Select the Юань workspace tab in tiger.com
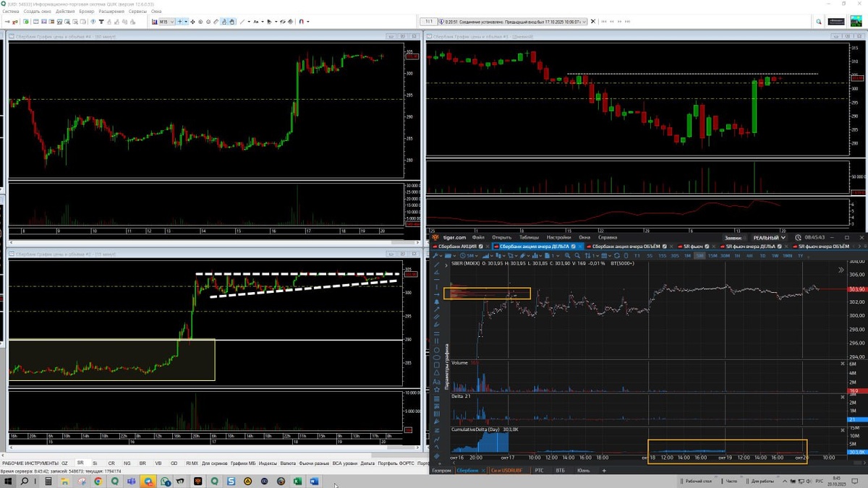Screen dimensions: 868x488 pyautogui.click(x=583, y=470)
